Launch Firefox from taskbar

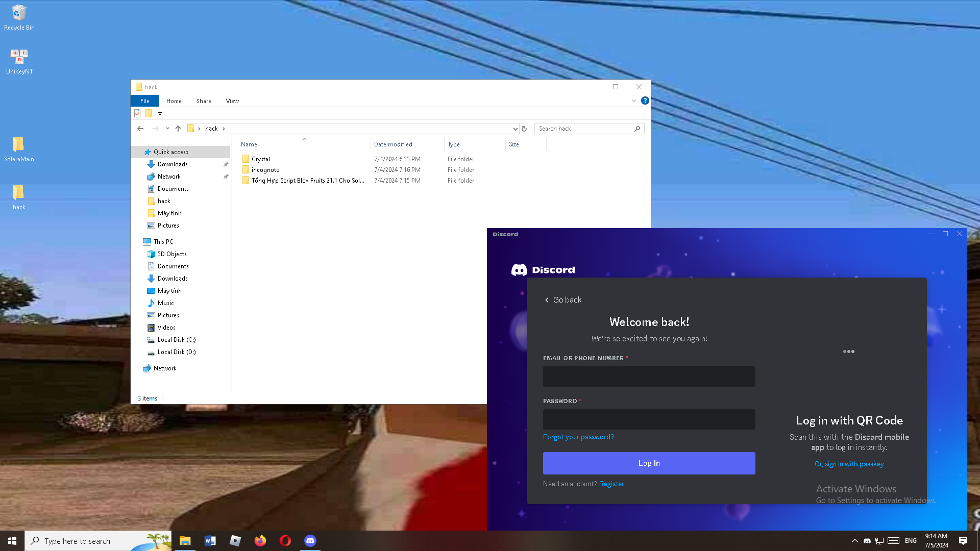pyautogui.click(x=260, y=541)
